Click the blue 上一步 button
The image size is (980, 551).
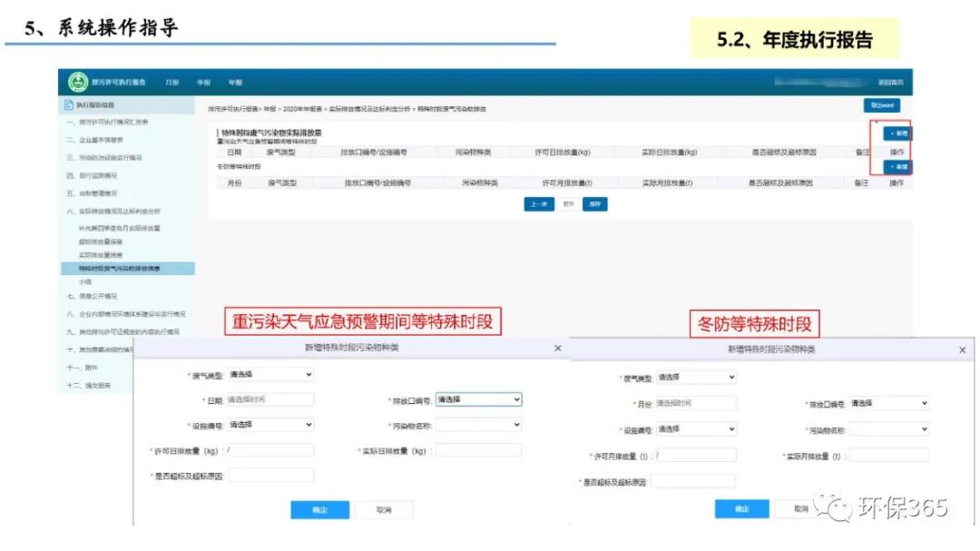[x=538, y=204]
